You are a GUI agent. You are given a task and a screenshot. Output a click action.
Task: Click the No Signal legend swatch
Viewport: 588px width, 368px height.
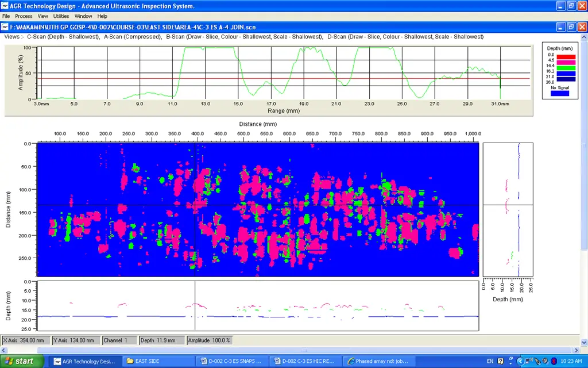pos(560,94)
